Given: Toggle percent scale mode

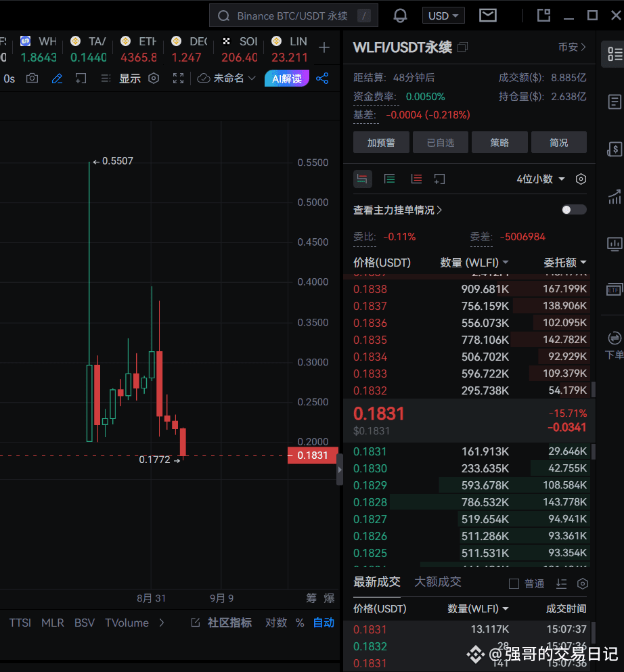Looking at the screenshot, I should point(300,623).
